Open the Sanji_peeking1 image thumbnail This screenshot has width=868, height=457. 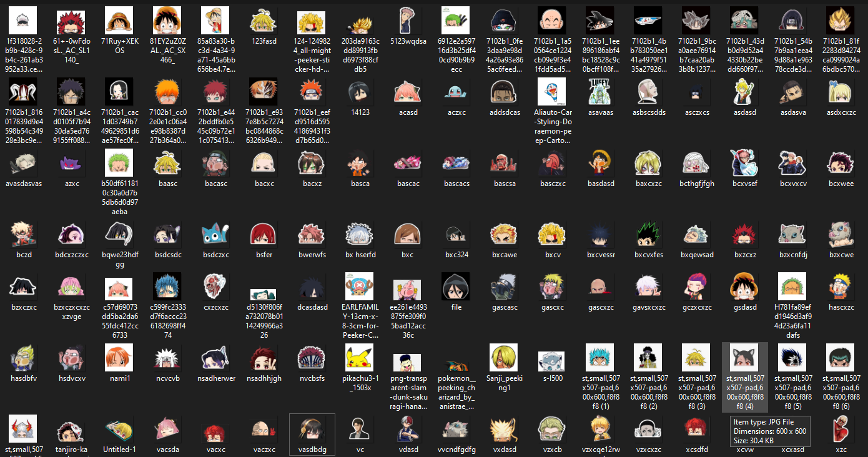[x=503, y=358]
